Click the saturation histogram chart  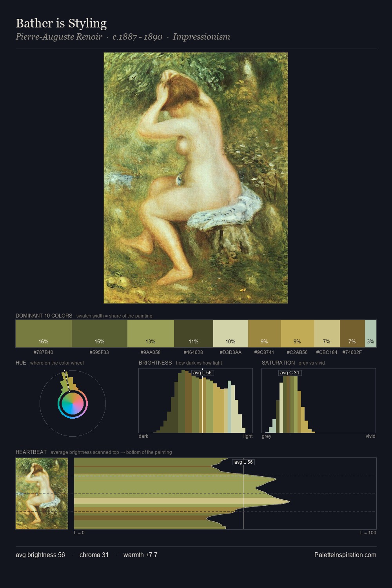pos(319,401)
